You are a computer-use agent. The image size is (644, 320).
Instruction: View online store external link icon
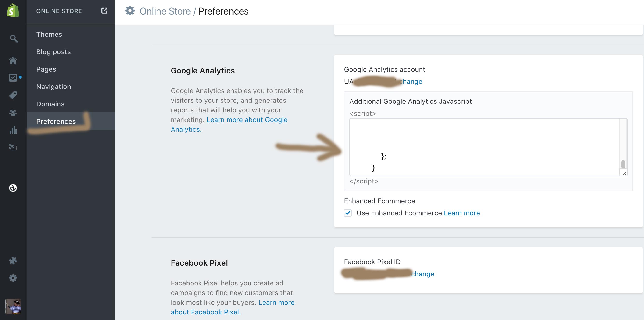pos(104,10)
